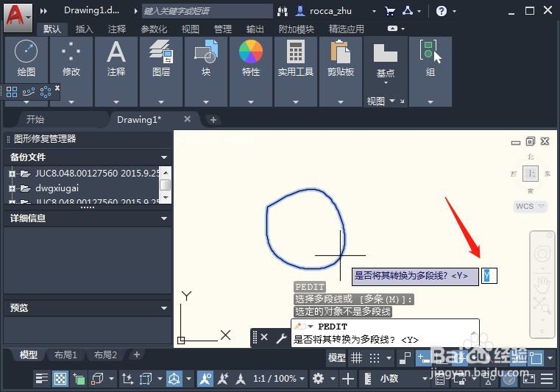Open the Autodesk App Store cart icon
This screenshot has height=392, width=560.
click(390, 11)
